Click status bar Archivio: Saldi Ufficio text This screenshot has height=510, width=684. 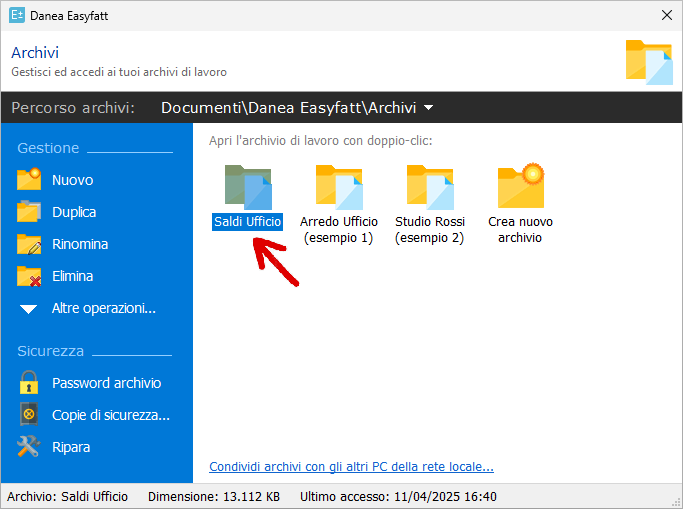[x=67, y=496]
